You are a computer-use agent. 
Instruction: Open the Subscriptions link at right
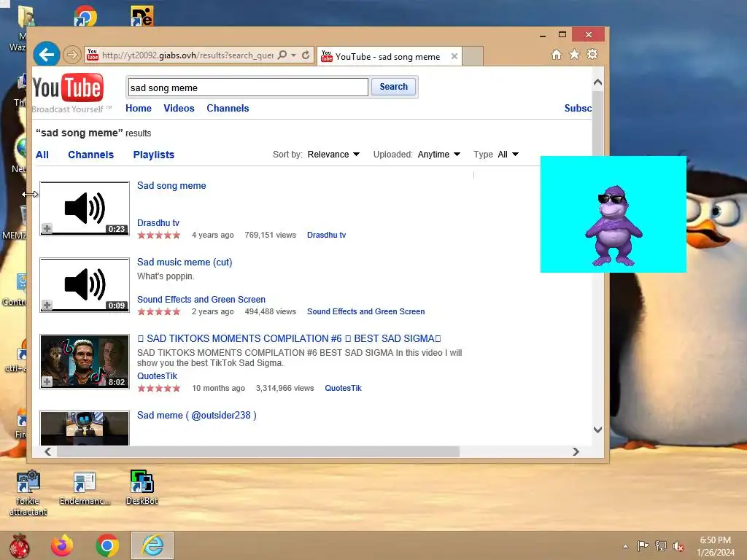[578, 108]
